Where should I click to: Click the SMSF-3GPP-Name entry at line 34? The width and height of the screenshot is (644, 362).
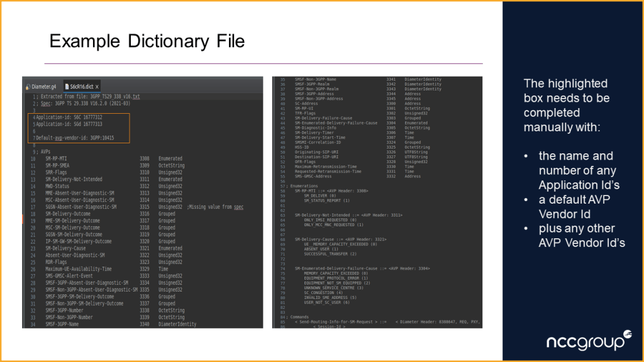tap(63, 324)
